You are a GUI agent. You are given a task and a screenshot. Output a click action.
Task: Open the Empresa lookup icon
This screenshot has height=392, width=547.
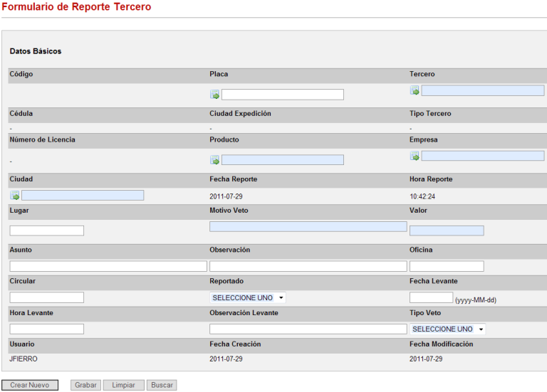coord(415,156)
